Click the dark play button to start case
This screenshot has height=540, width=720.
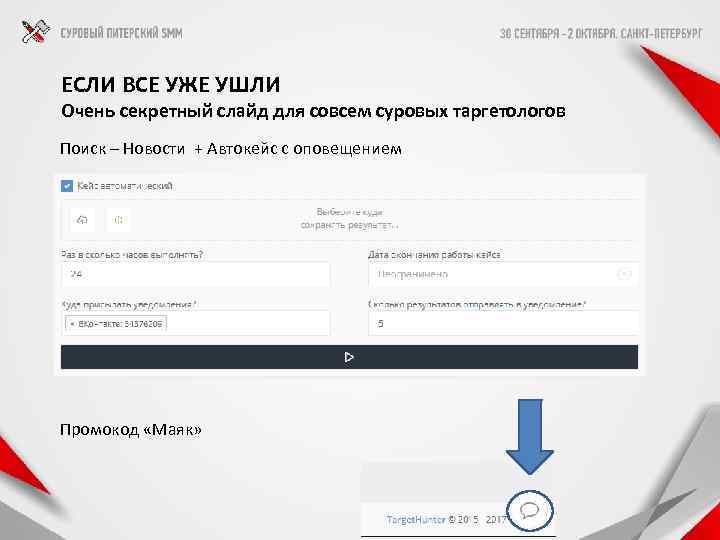[x=349, y=357]
